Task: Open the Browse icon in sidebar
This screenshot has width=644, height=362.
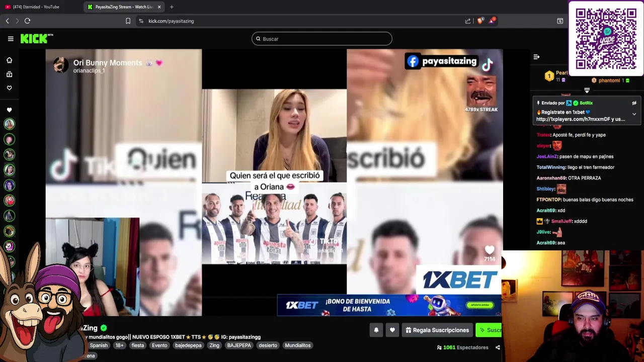Action: pyautogui.click(x=9, y=74)
